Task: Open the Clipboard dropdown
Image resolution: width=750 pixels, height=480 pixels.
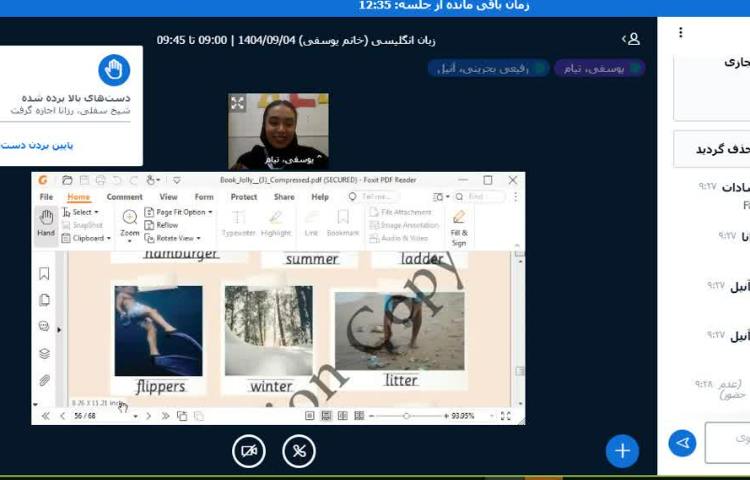Action: click(x=86, y=238)
